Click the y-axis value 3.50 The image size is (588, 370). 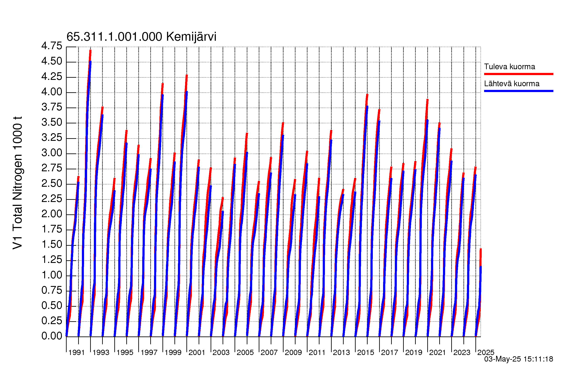tap(52, 122)
